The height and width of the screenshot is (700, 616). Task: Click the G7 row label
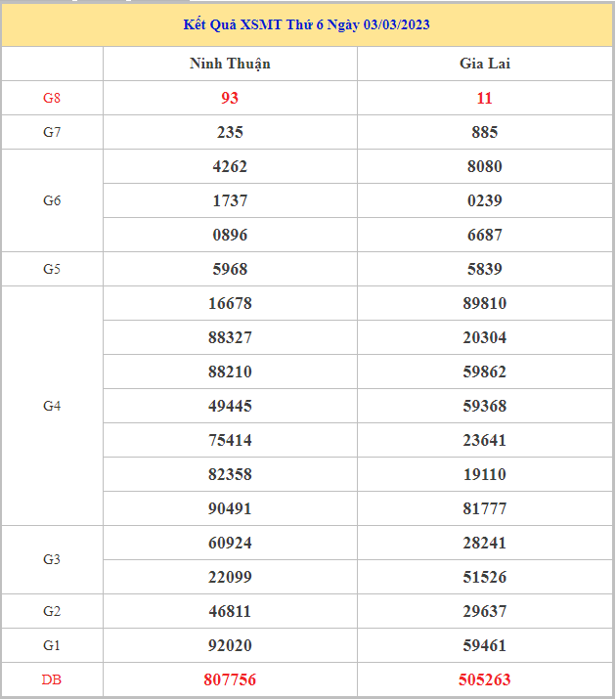52,132
